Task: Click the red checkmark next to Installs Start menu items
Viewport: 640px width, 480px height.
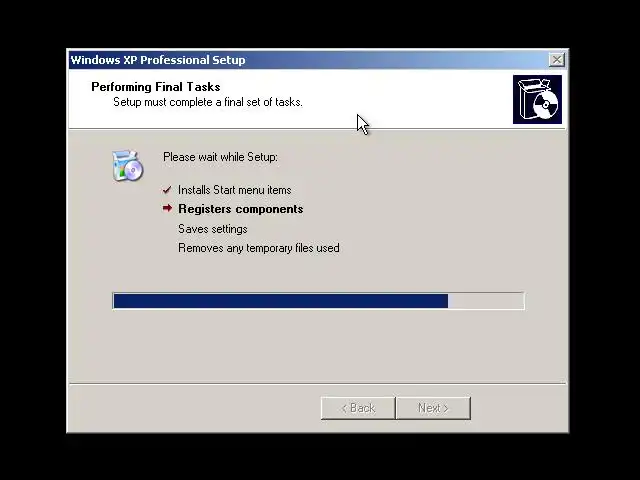Action: coord(167,190)
